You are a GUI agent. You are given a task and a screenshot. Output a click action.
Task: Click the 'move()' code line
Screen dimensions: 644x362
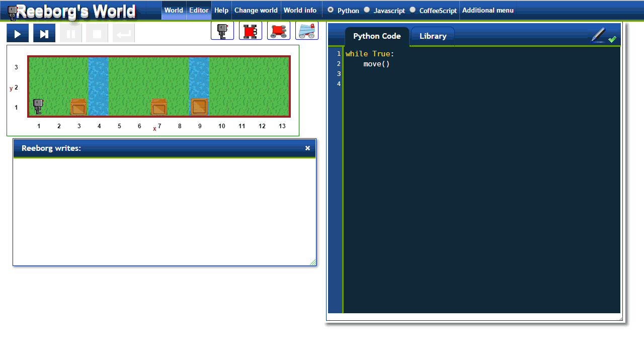point(377,64)
